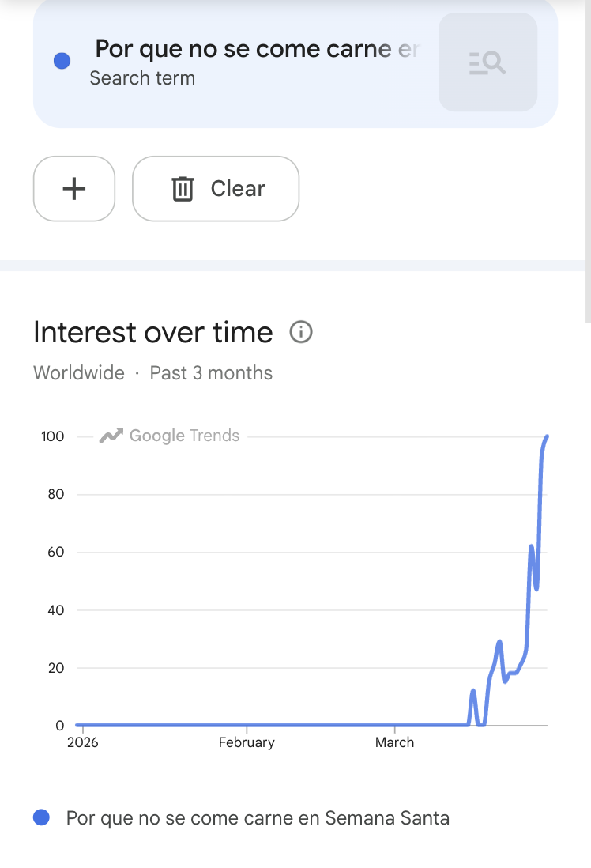Click the 'Clear' text label
This screenshot has width=591, height=868.
(238, 189)
